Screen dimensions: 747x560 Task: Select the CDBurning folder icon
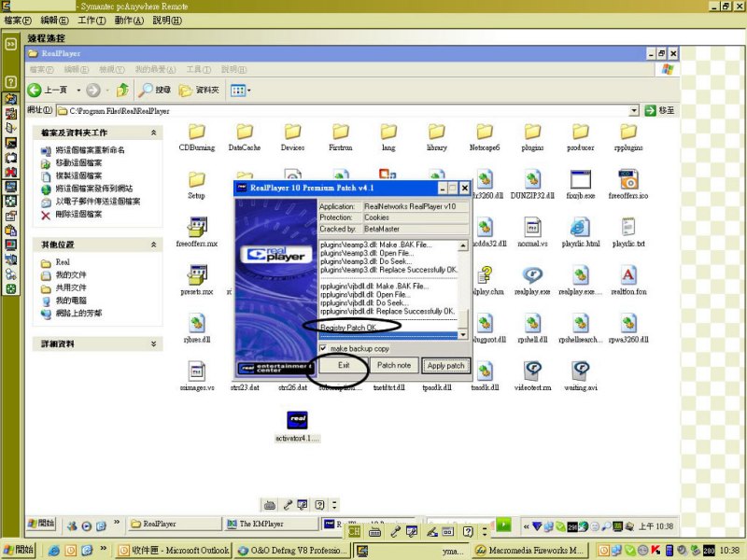click(x=197, y=132)
